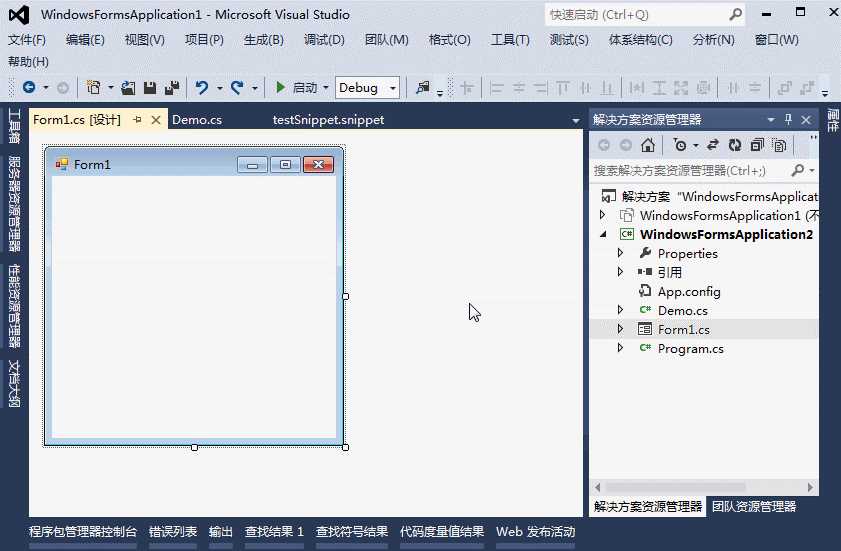Open the 编辑(E) menu
841x551 pixels.
85,40
